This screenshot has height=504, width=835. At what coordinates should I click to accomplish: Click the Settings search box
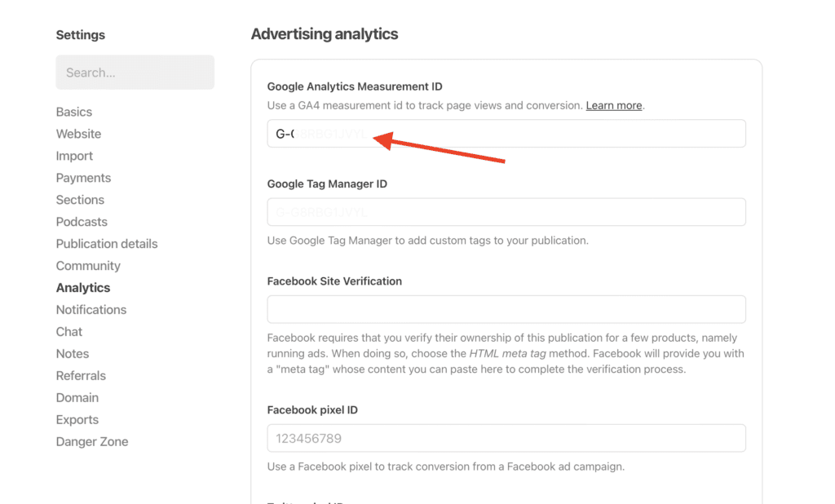135,73
